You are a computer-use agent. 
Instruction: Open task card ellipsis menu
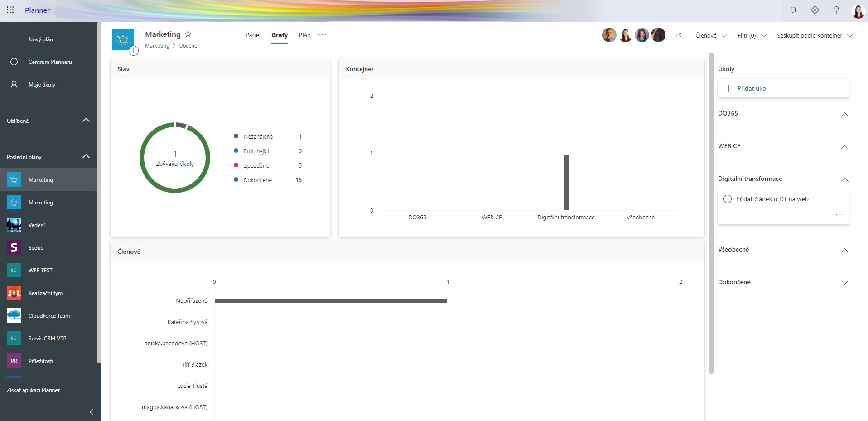839,215
